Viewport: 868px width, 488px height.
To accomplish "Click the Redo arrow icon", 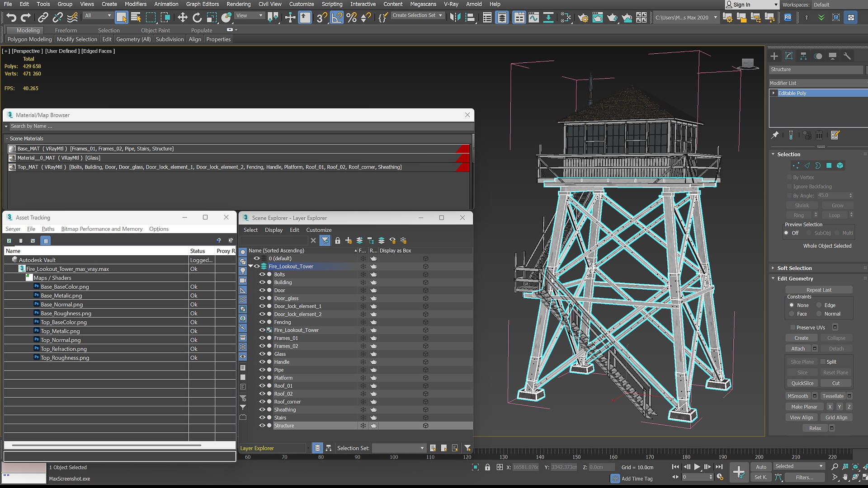I will coord(26,18).
